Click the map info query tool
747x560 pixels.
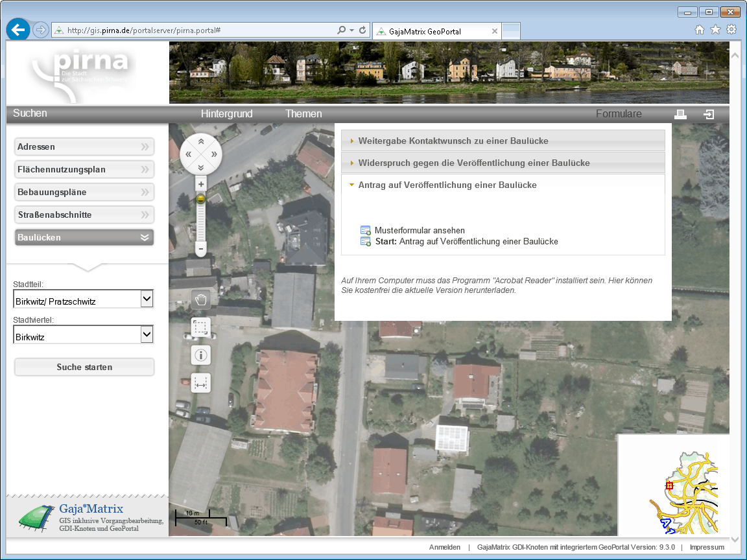[x=201, y=355]
